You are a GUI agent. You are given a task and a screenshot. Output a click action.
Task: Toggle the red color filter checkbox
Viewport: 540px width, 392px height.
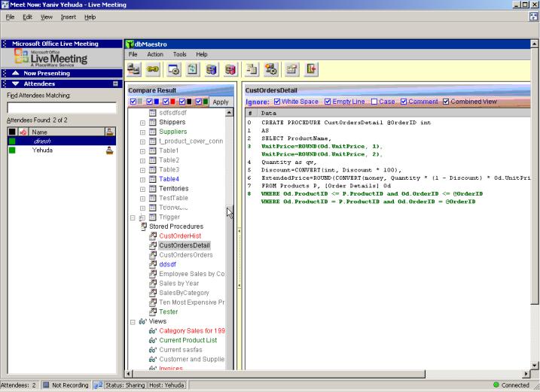click(x=166, y=102)
